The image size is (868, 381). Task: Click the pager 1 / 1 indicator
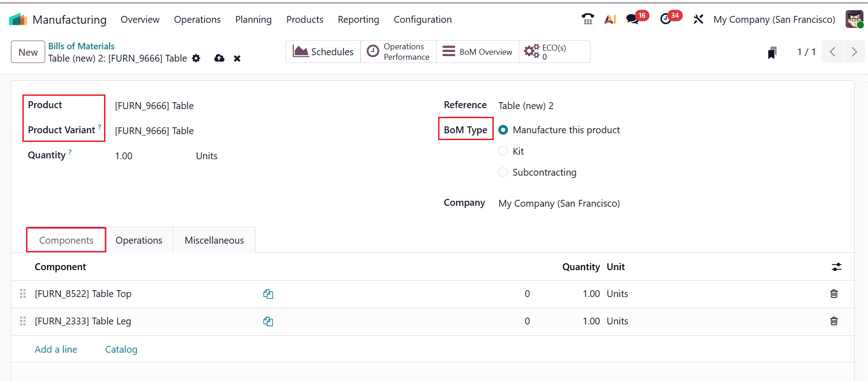point(806,52)
